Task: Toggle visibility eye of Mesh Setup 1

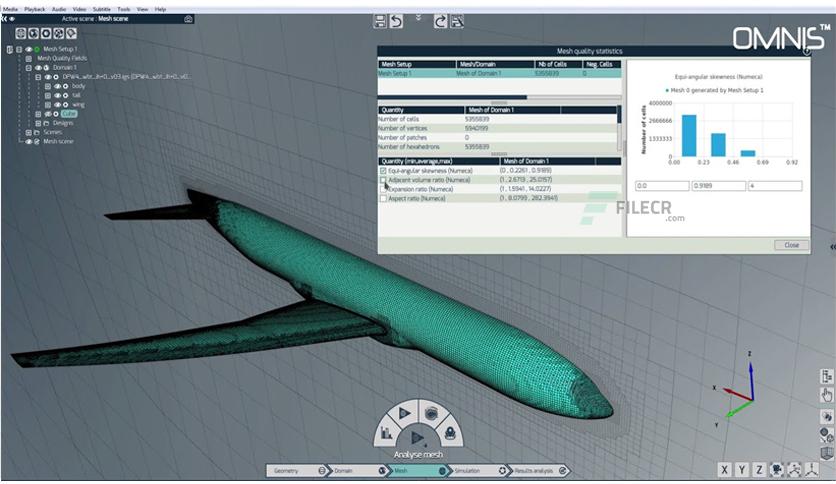Action: coord(28,49)
